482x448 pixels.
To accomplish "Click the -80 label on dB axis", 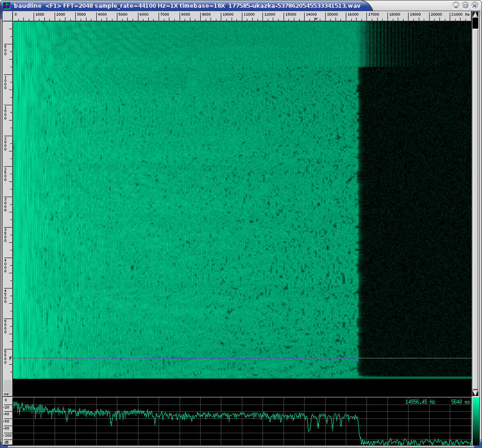I will click(x=7, y=428).
